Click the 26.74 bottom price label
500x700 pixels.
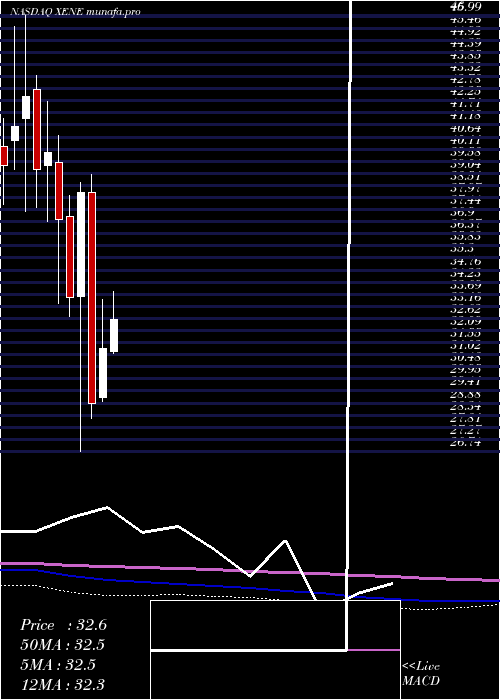(x=466, y=442)
